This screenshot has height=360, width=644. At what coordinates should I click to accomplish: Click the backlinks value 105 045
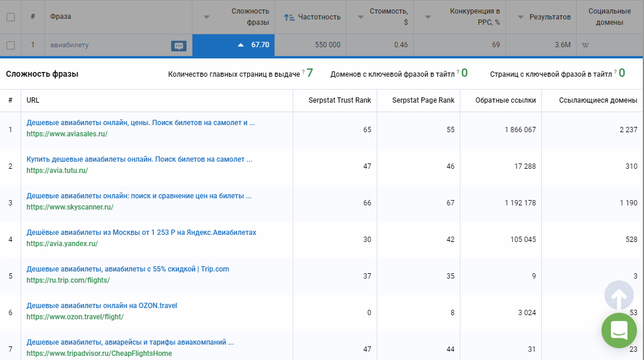tap(523, 240)
